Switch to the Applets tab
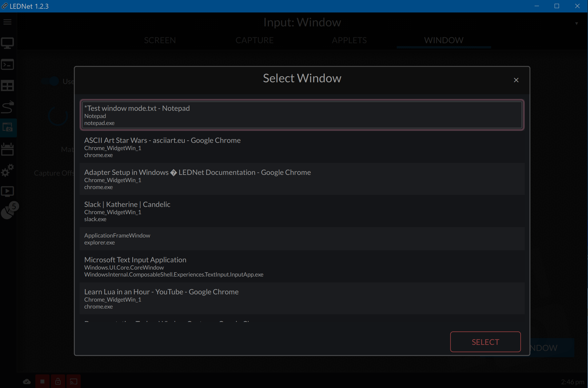The height and width of the screenshot is (388, 588). click(350, 40)
